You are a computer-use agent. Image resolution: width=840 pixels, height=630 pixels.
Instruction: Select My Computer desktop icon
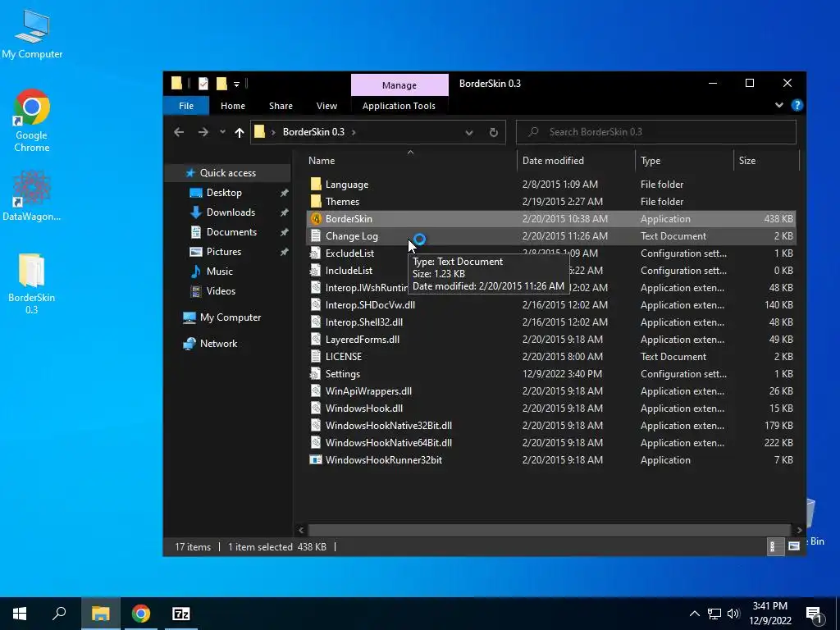click(32, 34)
